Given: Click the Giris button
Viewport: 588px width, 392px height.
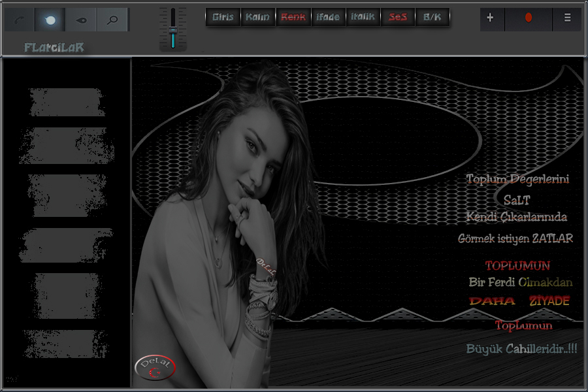Looking at the screenshot, I should 223,17.
